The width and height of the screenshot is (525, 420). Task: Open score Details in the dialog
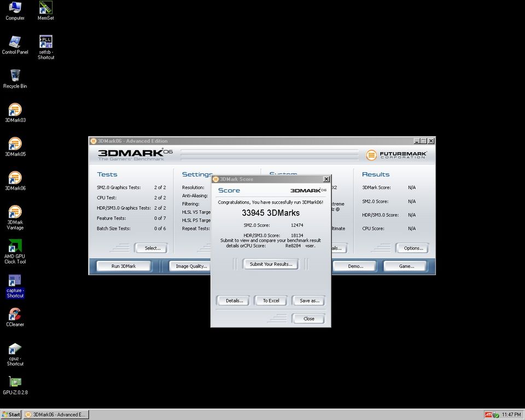[234, 300]
